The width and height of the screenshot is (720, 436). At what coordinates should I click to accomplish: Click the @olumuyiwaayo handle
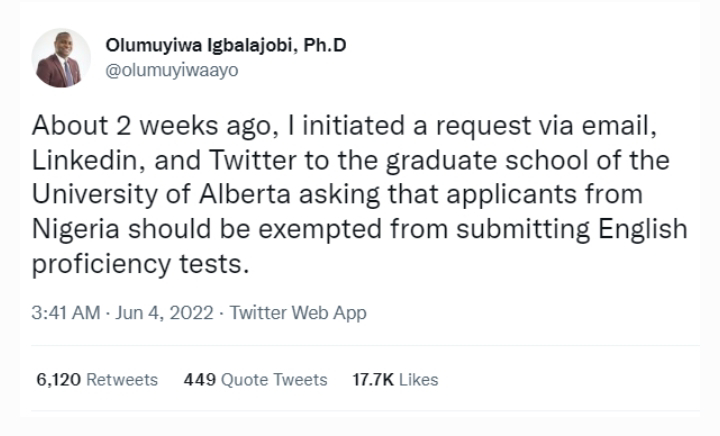pos(172,71)
